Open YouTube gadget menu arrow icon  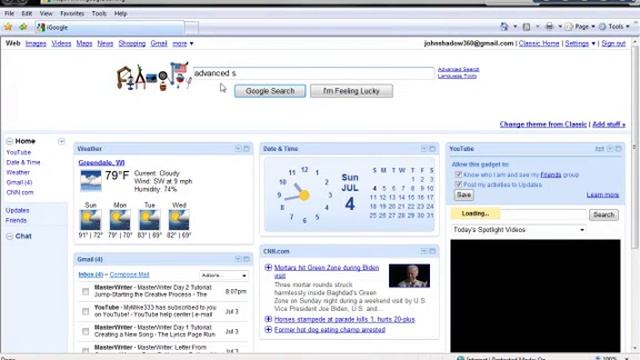pyautogui.click(x=610, y=149)
